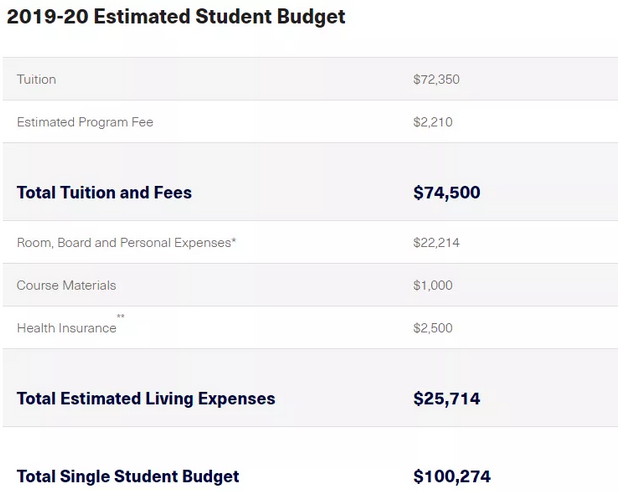This screenshot has width=618, height=492.
Task: Click the $72,350 tuition amount
Action: coord(436,79)
